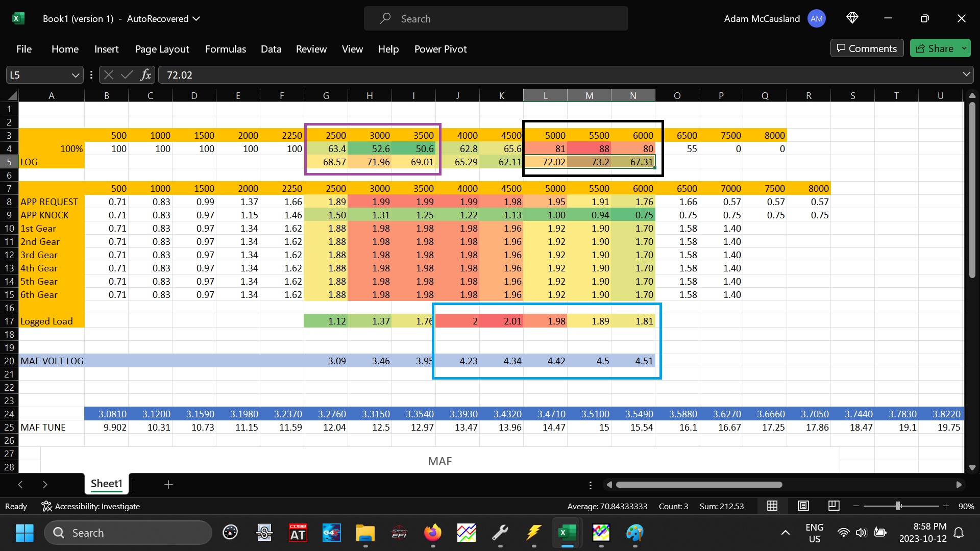Expand the formula bar chevron
Image resolution: width=980 pixels, height=551 pixels.
[966, 74]
